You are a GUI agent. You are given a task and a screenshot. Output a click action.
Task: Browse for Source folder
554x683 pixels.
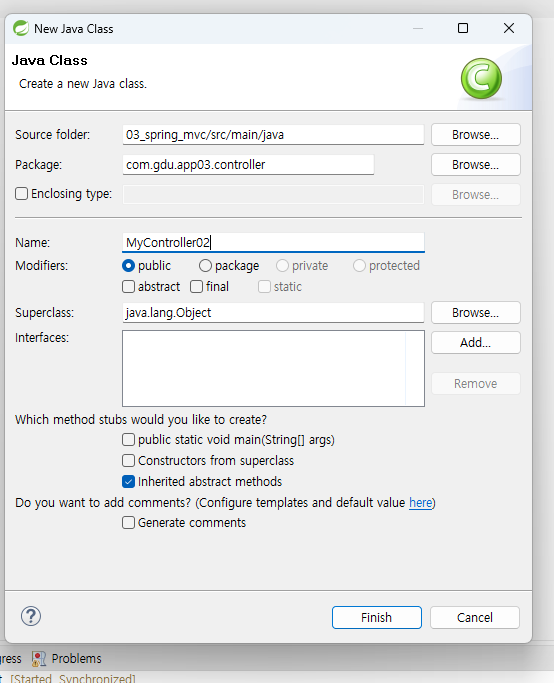pos(476,135)
